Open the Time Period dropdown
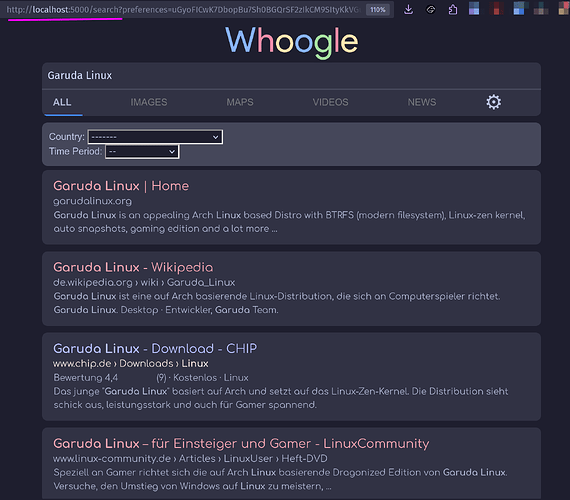Image resolution: width=570 pixels, height=500 pixels. point(142,152)
